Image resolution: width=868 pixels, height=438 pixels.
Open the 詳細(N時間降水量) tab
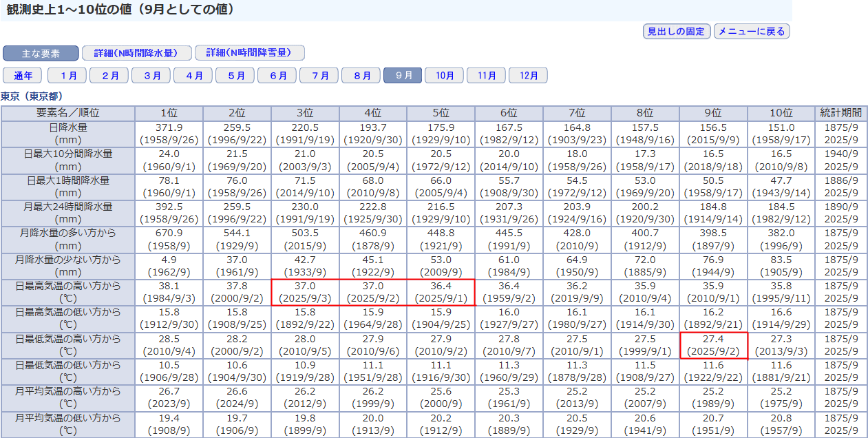click(136, 53)
